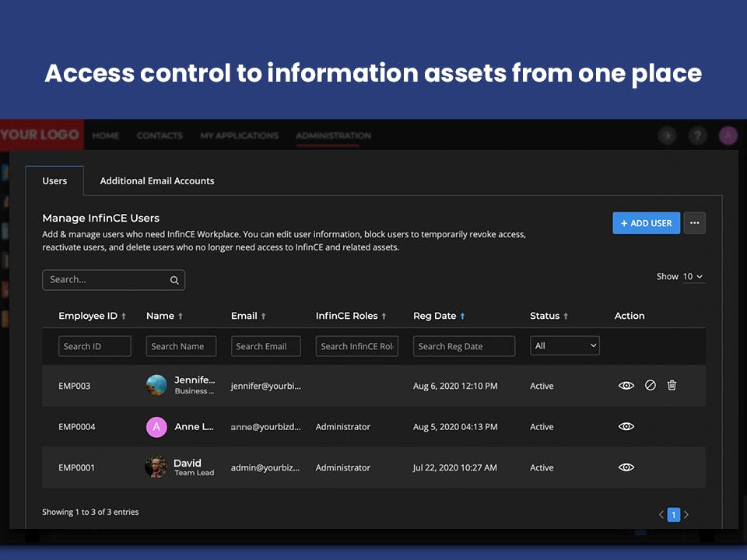
Task: Click David's profile picture
Action: click(x=156, y=467)
